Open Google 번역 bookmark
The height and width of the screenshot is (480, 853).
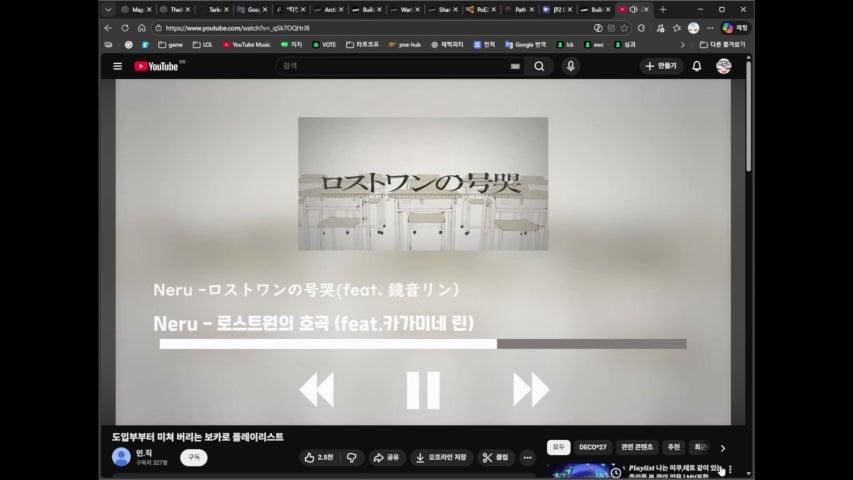(x=526, y=45)
